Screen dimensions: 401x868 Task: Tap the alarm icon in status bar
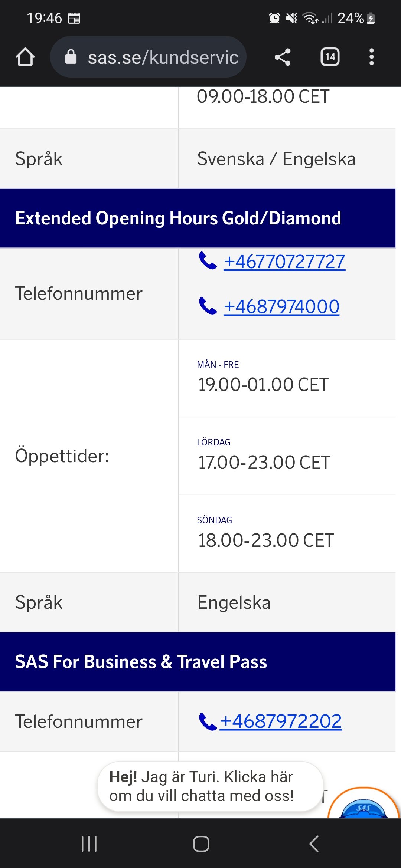coord(274,18)
